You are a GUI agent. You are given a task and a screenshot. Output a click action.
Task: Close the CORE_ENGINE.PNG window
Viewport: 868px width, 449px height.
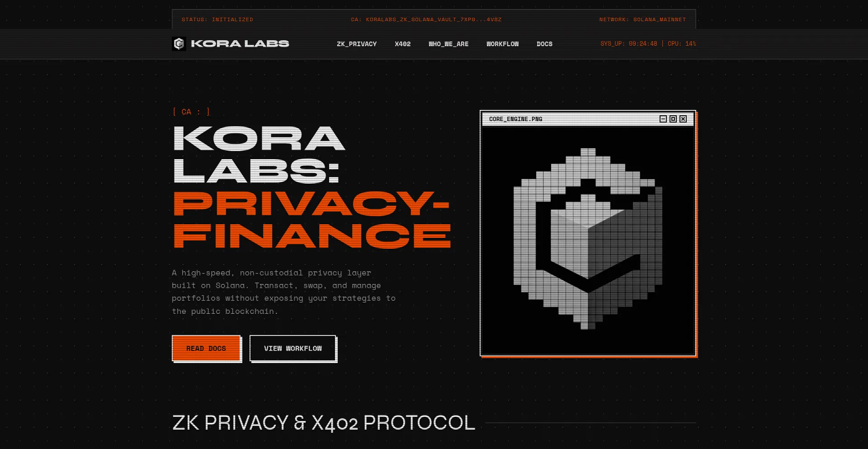683,119
